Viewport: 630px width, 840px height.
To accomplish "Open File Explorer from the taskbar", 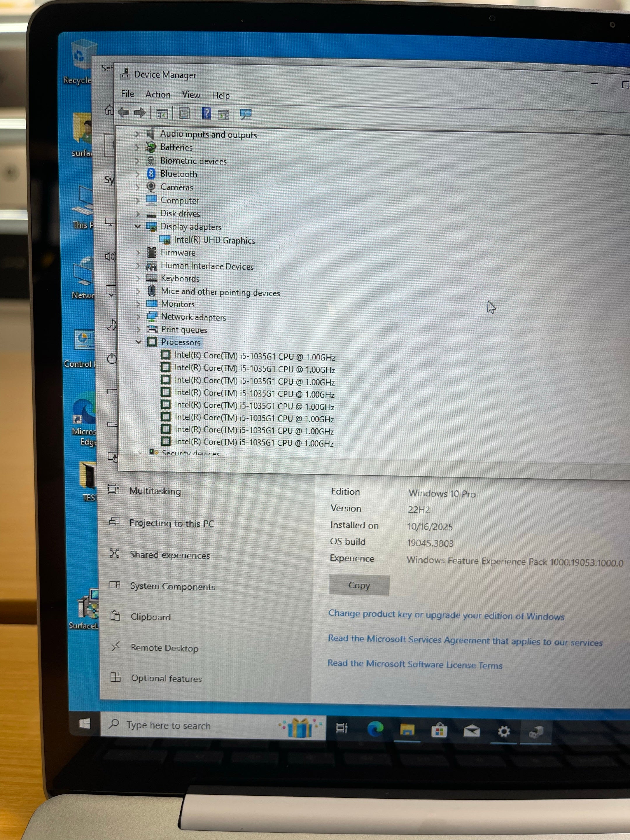I will 407,729.
